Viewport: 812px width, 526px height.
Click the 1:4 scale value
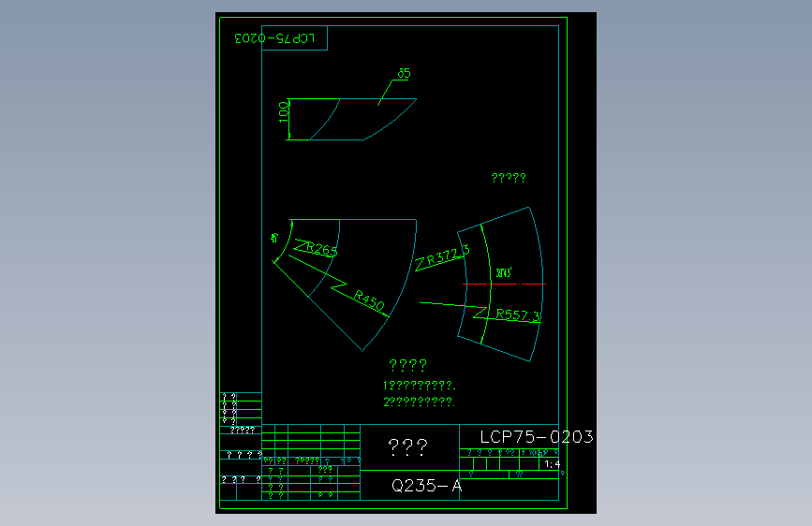552,464
